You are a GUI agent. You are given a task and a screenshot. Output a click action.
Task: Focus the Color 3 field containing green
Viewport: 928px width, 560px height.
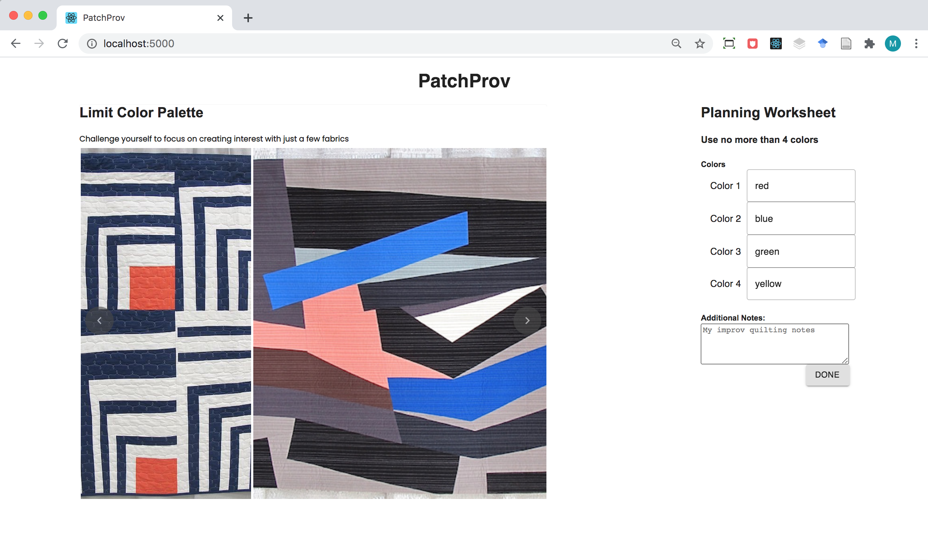[x=801, y=251]
